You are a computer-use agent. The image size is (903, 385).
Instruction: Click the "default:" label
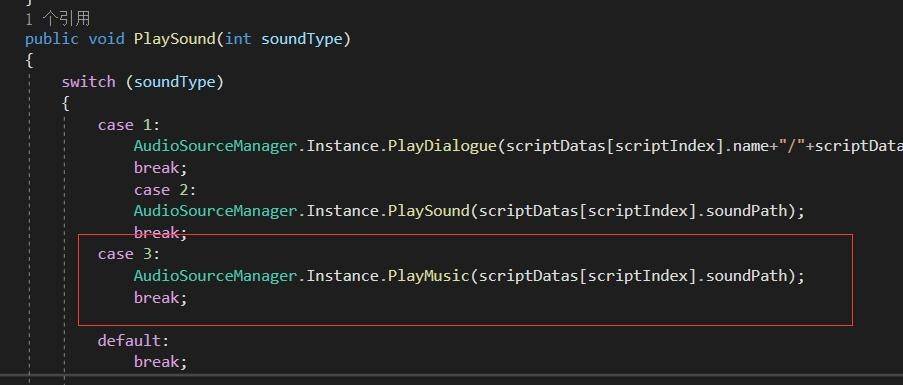134,340
